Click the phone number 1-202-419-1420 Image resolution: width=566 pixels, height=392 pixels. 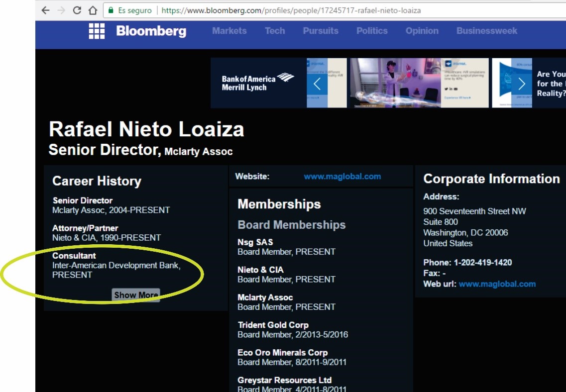[x=482, y=262]
